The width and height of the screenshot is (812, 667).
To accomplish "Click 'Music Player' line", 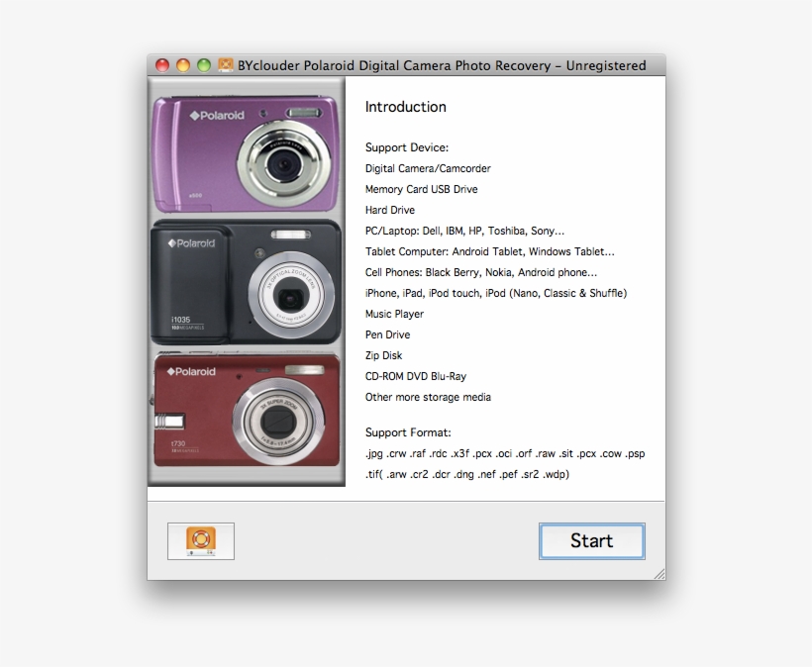I will point(394,314).
